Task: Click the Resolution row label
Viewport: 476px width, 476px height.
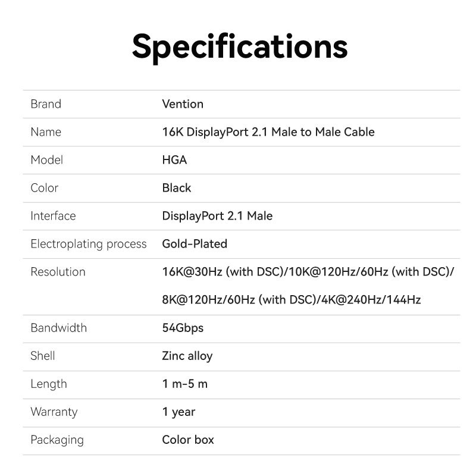Action: [x=58, y=272]
